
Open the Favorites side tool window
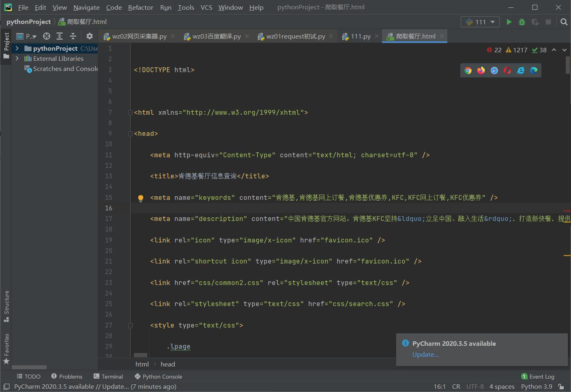tap(6, 349)
